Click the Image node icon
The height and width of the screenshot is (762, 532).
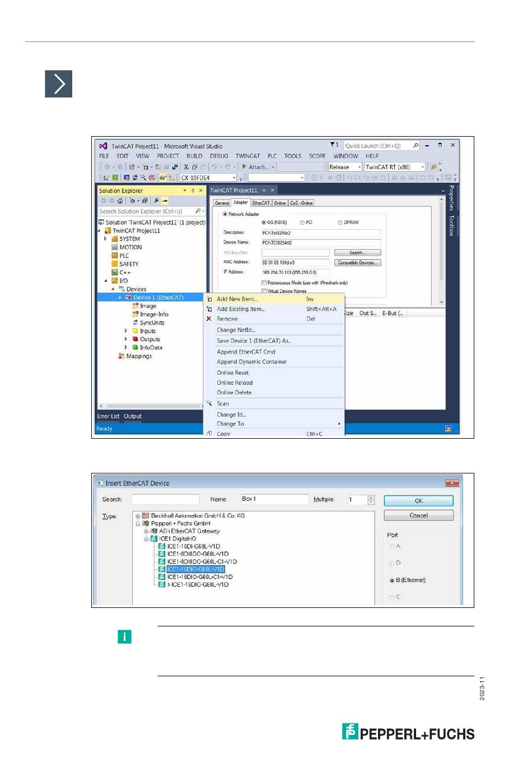[136, 306]
